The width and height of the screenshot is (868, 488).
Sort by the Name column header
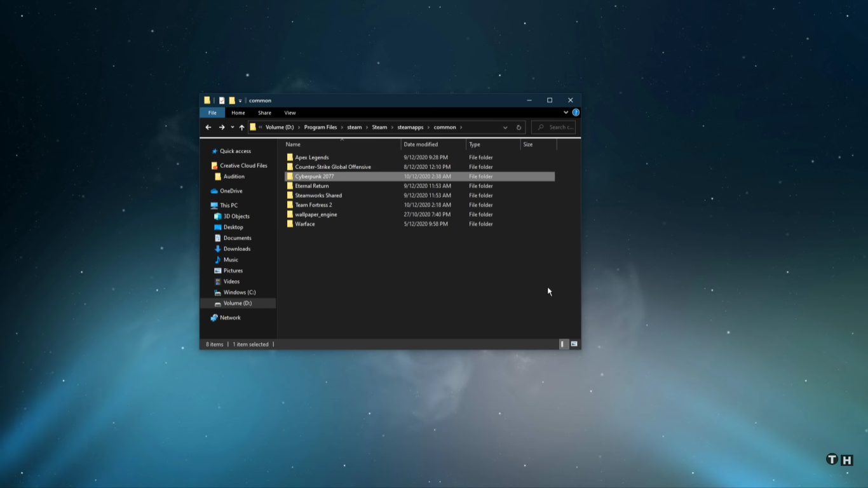click(342, 144)
